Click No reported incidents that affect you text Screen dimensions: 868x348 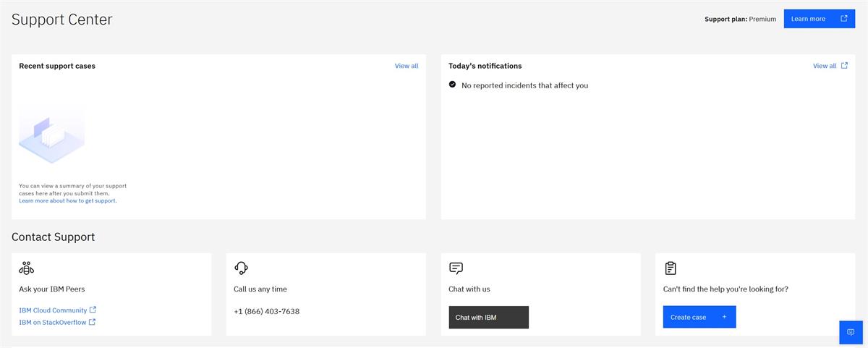point(524,85)
